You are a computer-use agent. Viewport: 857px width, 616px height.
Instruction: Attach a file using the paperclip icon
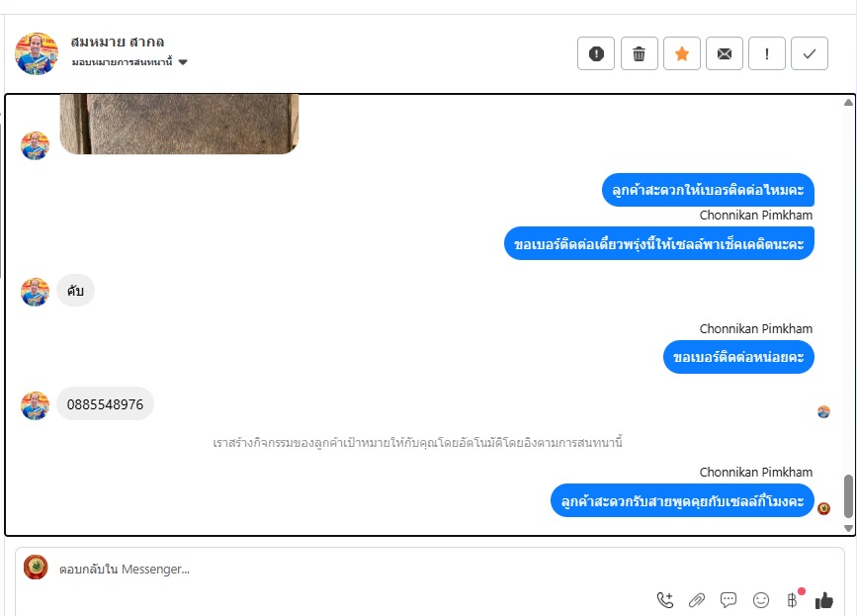point(697,600)
